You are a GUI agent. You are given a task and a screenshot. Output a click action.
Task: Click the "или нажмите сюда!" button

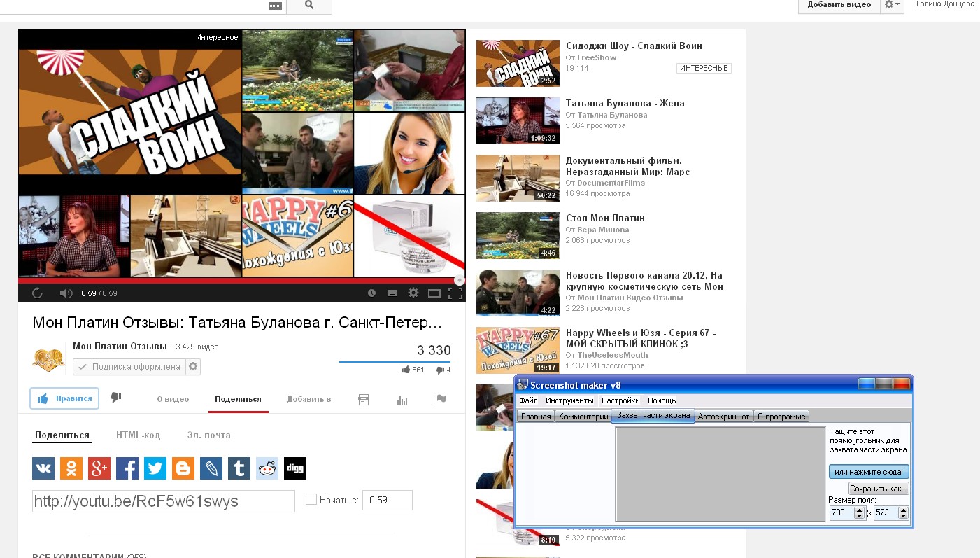pyautogui.click(x=869, y=472)
